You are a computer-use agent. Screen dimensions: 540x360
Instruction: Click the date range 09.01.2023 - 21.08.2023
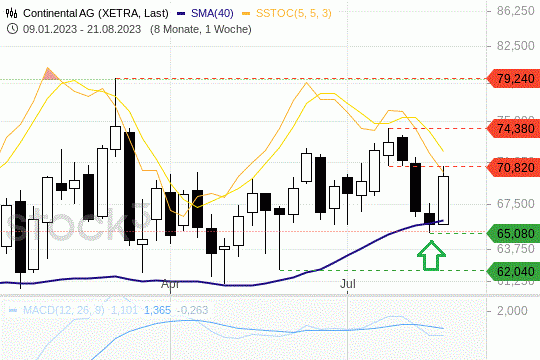[x=82, y=29]
